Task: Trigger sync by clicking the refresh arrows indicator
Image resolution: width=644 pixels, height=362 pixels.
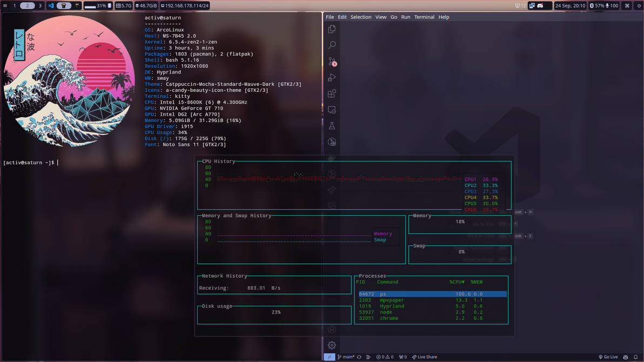Action: 358,357
